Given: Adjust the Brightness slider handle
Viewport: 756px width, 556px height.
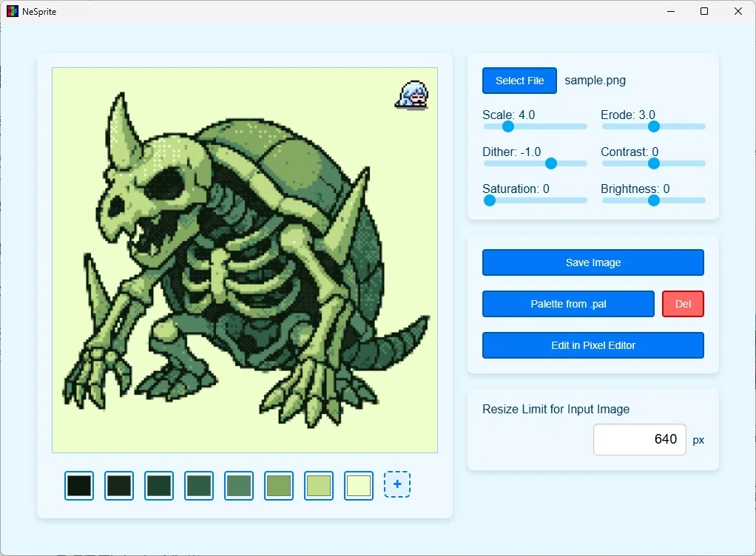Looking at the screenshot, I should click(x=653, y=200).
